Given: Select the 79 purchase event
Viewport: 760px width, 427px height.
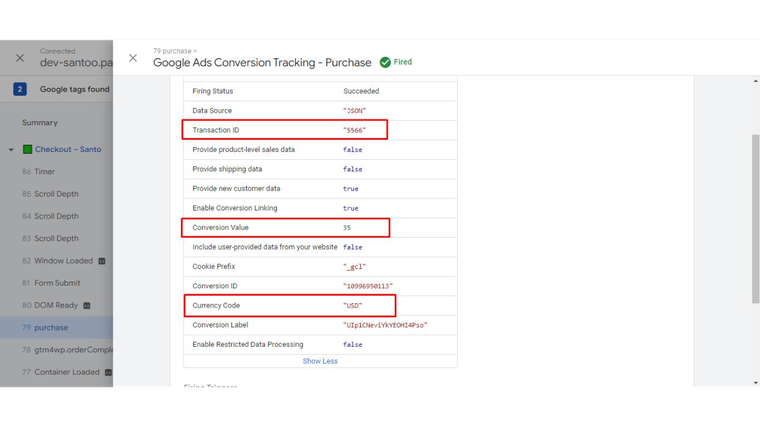Looking at the screenshot, I should tap(56, 328).
